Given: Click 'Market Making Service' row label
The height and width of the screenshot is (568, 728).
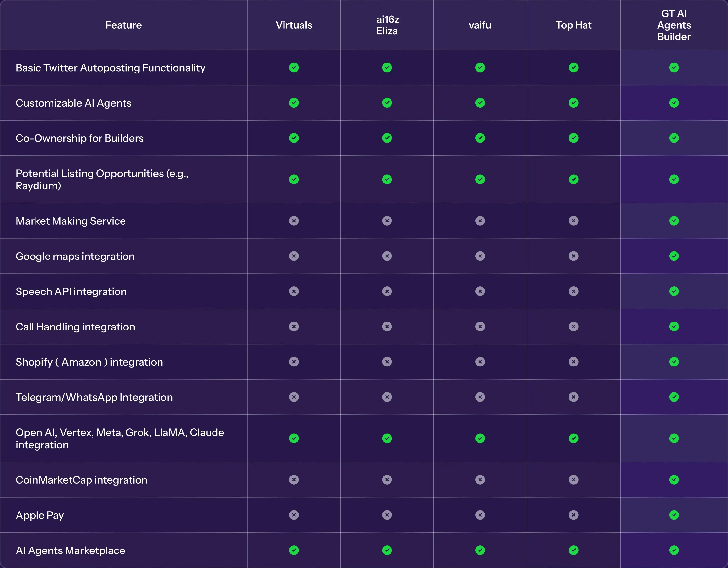Looking at the screenshot, I should (70, 221).
